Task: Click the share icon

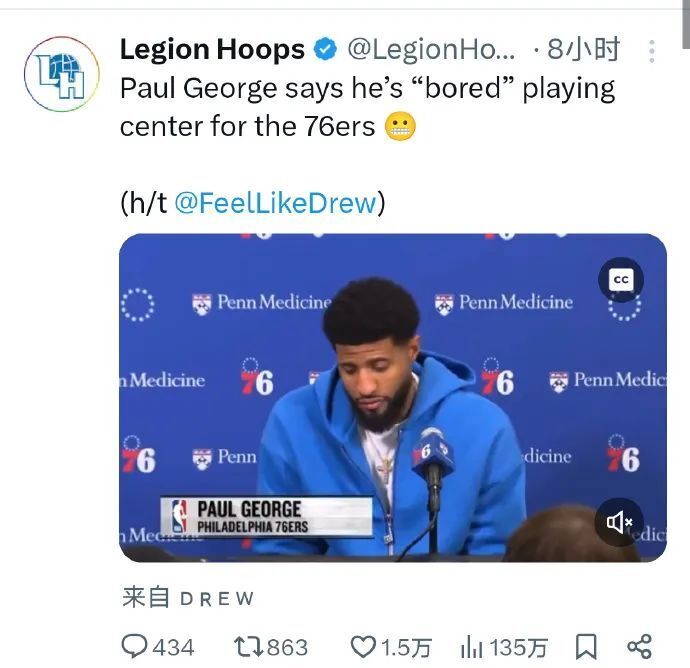Action: (639, 646)
